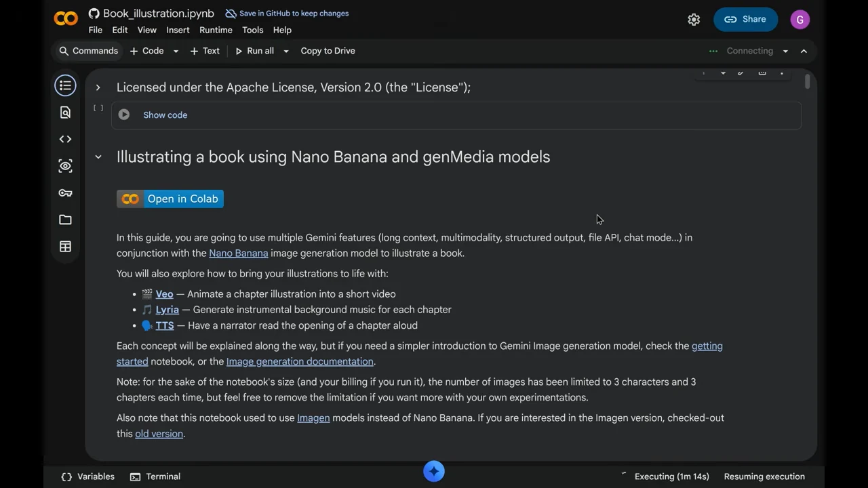This screenshot has width=868, height=488.
Task: Follow the Veo link
Action: click(x=164, y=294)
